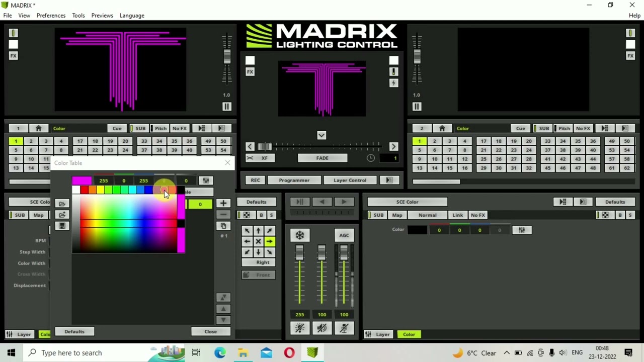
Task: Click the fade time clock icon
Action: point(370,158)
